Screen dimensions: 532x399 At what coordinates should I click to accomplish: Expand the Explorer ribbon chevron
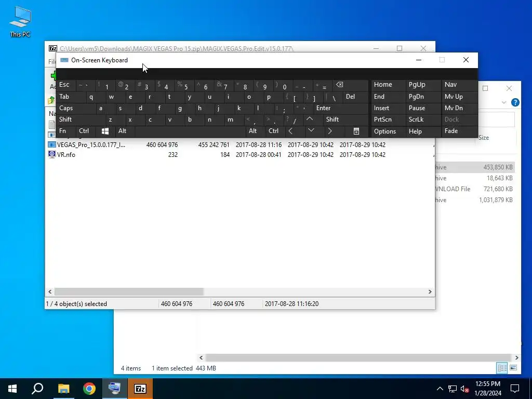504,102
